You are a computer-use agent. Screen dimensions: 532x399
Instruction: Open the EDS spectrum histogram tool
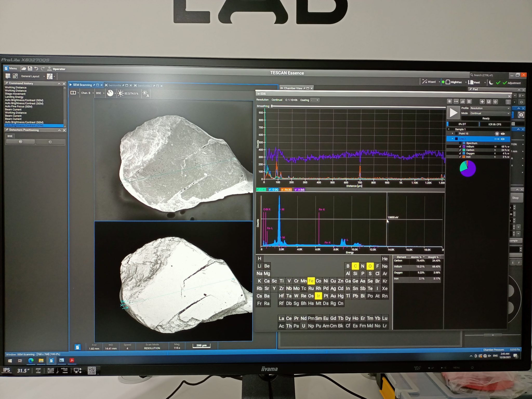463,102
